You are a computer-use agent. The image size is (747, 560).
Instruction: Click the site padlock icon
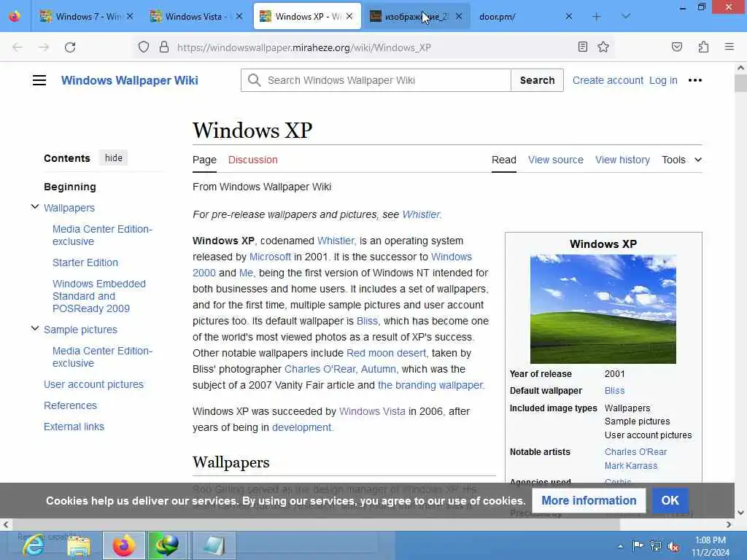tap(164, 47)
